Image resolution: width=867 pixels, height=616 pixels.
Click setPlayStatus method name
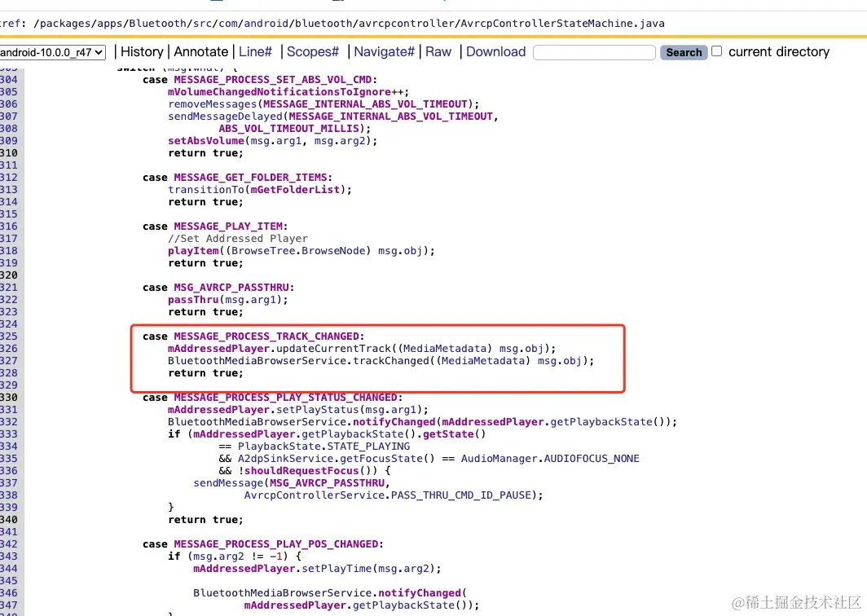(318, 410)
